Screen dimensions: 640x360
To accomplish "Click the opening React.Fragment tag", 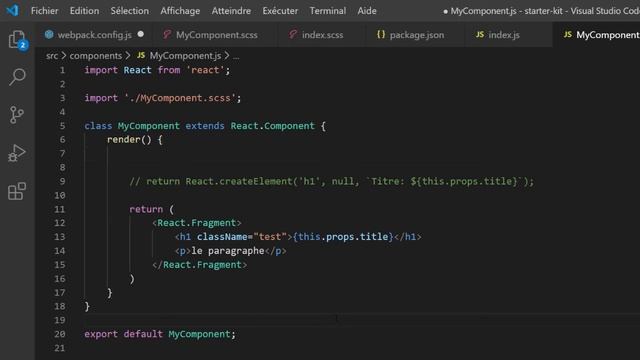I will [197, 223].
